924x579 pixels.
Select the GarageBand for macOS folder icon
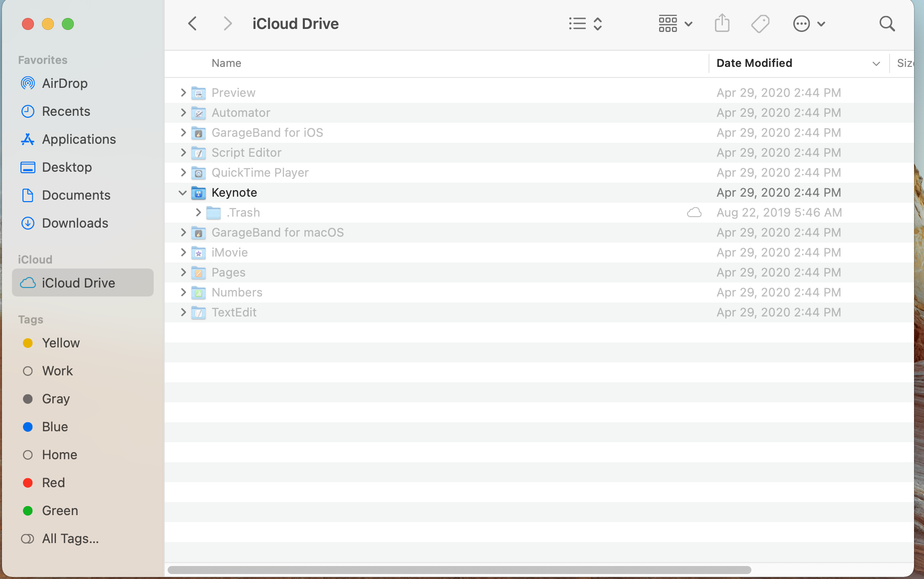click(x=199, y=233)
